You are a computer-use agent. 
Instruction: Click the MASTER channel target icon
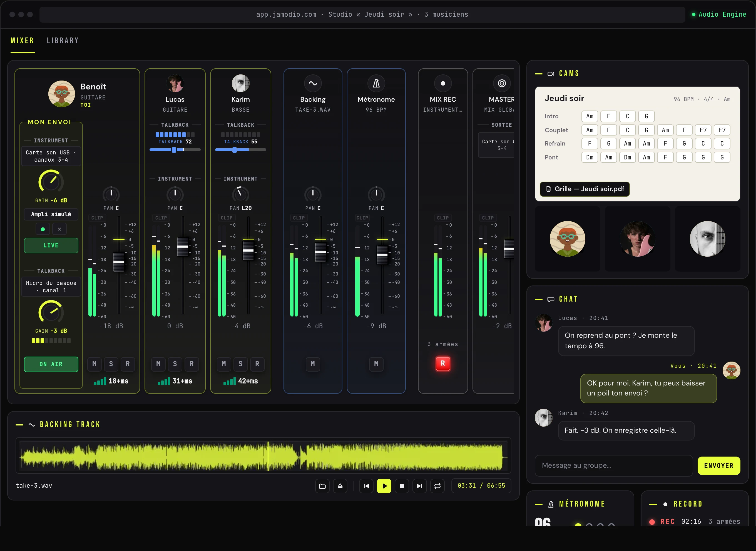502,83
